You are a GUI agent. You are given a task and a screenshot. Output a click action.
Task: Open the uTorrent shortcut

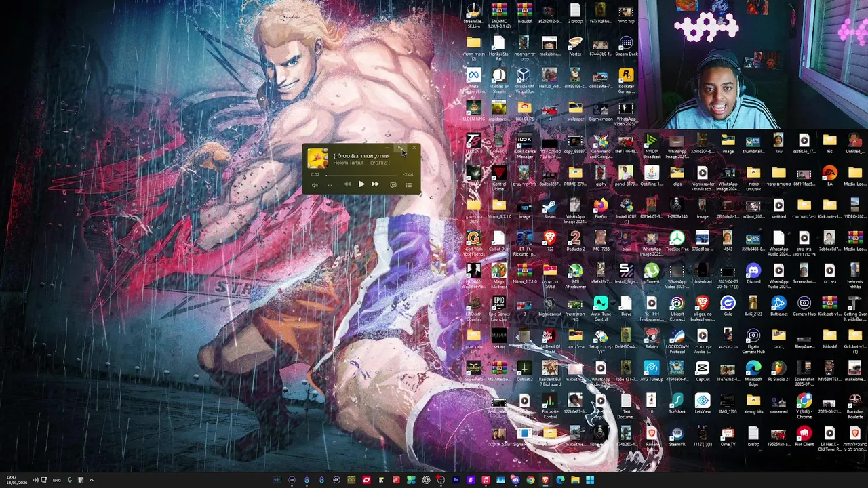[652, 274]
